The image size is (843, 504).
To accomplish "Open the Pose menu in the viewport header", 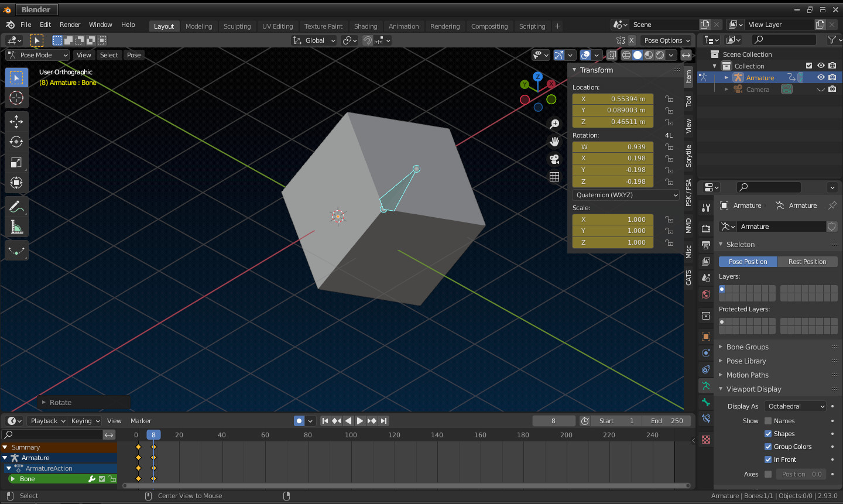I will click(x=133, y=54).
